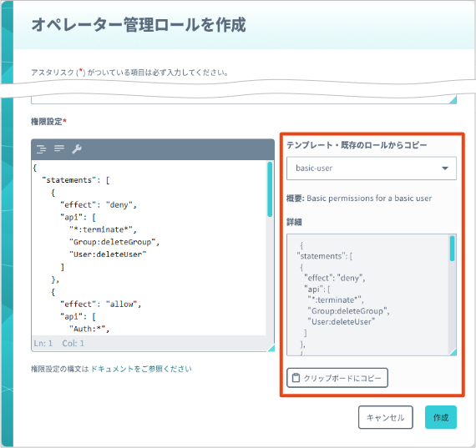476x448 pixels.
Task: Open ドキュメントをご参照ください link
Action: tap(141, 369)
